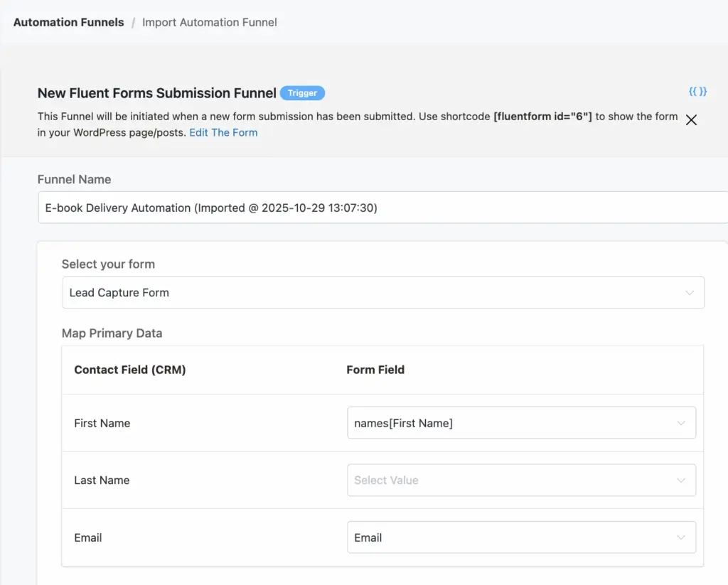This screenshot has height=585, width=728.
Task: Open the Email mapping dropdown
Action: click(498, 537)
